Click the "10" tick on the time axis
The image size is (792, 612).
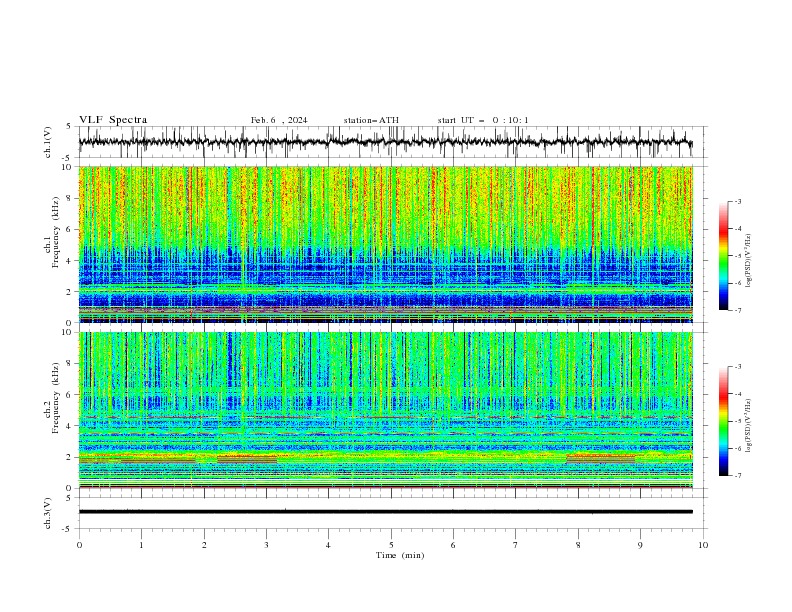703,545
